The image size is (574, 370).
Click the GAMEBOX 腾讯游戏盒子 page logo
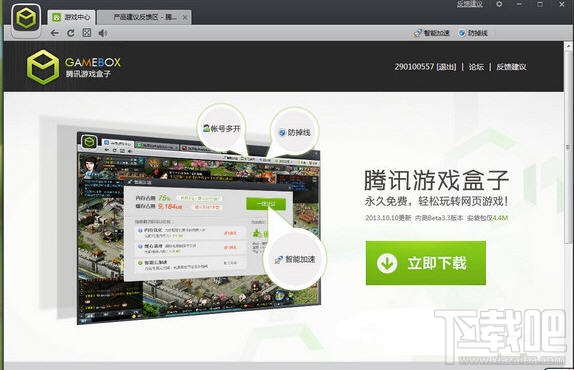coord(74,67)
